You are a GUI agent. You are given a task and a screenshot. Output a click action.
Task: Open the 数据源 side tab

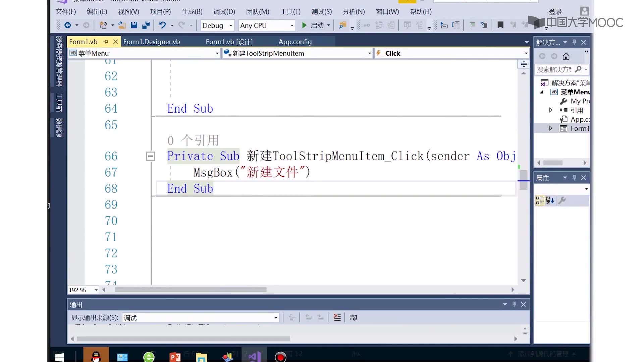[x=59, y=127]
